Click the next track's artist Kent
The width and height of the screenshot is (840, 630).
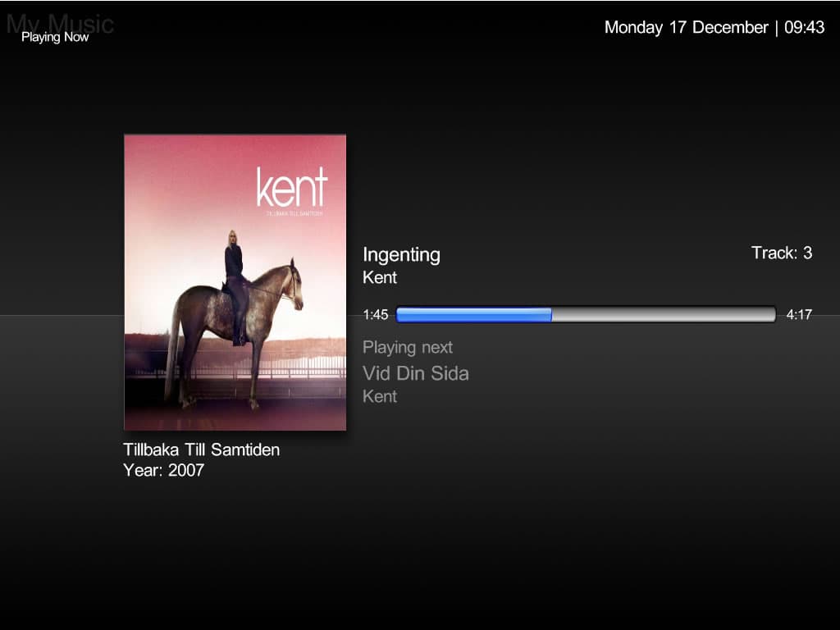(x=380, y=396)
